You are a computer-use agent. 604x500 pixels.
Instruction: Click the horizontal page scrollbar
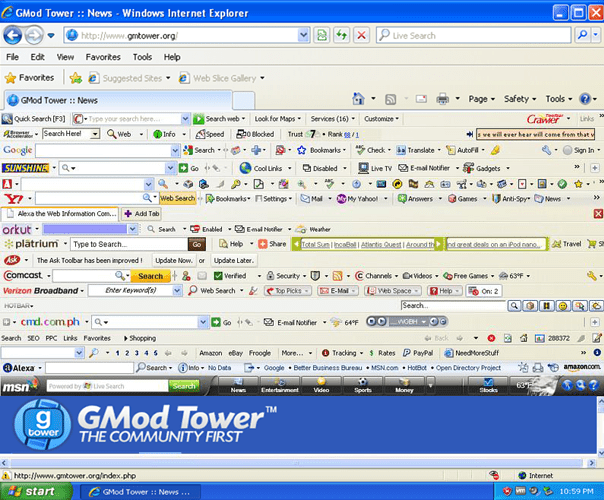(x=297, y=463)
